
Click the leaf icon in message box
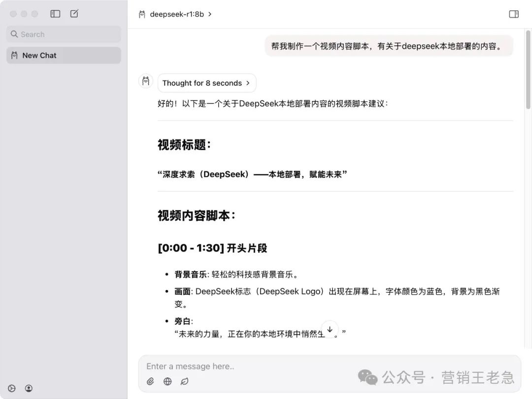point(184,381)
